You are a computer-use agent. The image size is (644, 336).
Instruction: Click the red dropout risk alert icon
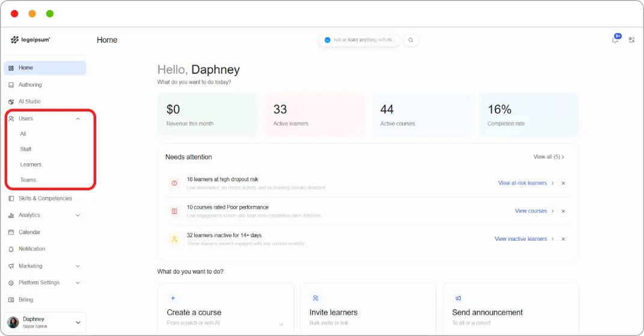tap(174, 183)
